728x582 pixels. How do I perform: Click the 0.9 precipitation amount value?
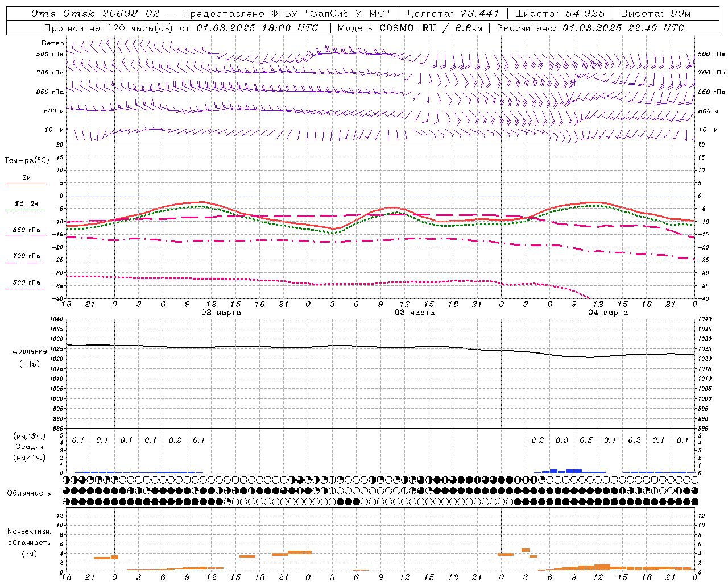562,440
